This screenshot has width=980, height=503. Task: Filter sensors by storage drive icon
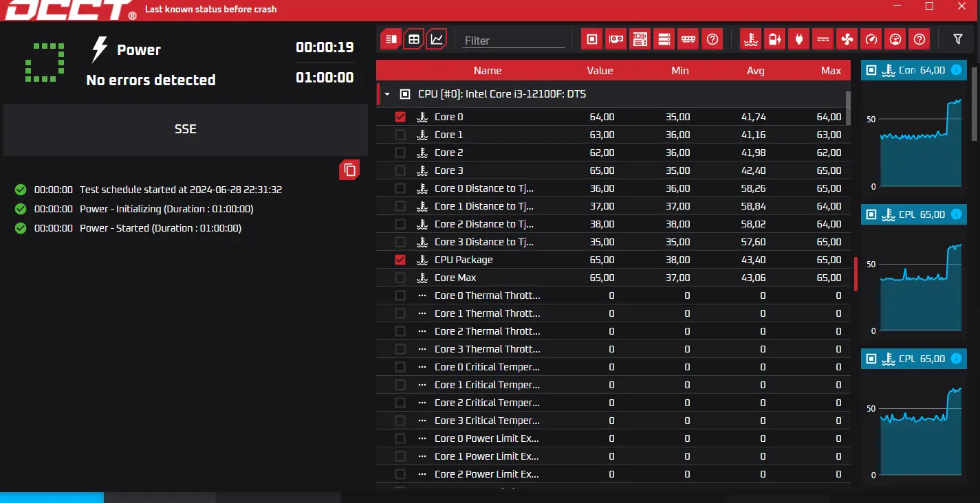click(664, 39)
